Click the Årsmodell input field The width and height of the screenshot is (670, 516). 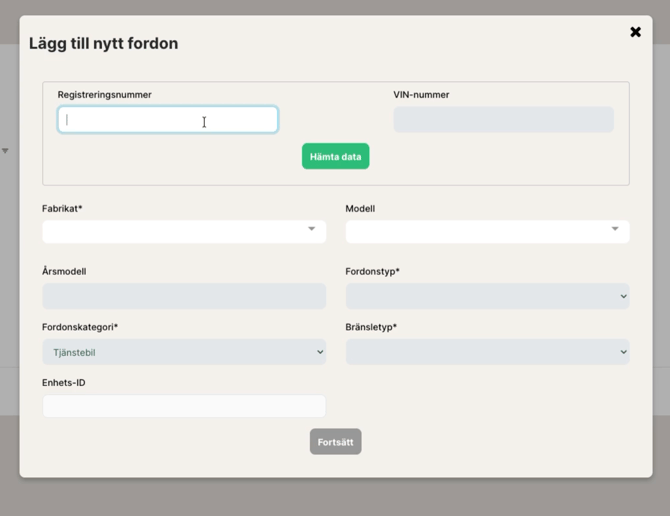tap(184, 296)
